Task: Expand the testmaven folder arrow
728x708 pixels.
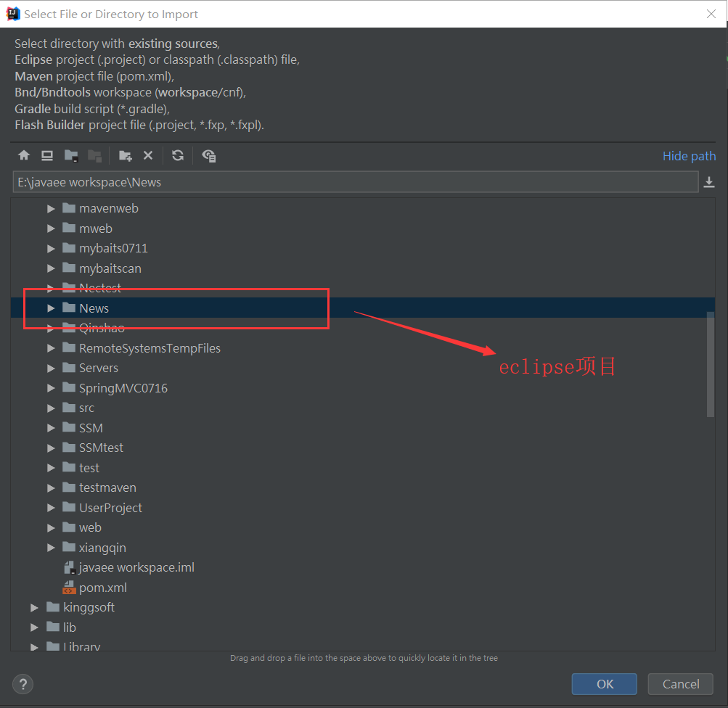Action: (51, 488)
